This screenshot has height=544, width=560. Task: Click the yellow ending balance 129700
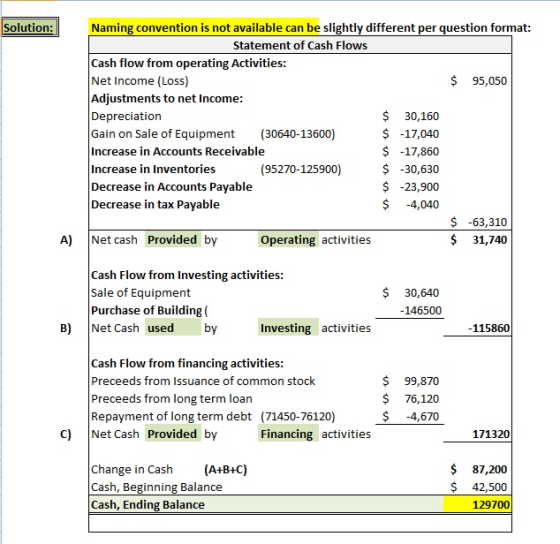[477, 505]
